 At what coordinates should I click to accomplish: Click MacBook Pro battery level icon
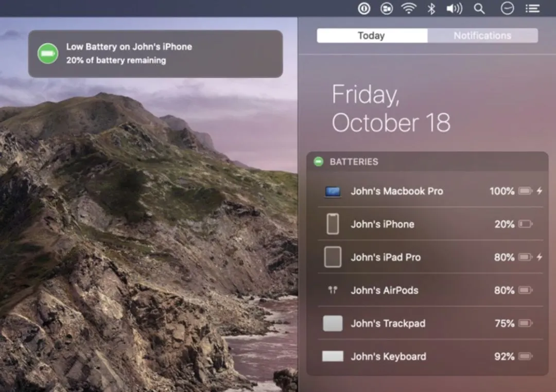click(x=525, y=191)
